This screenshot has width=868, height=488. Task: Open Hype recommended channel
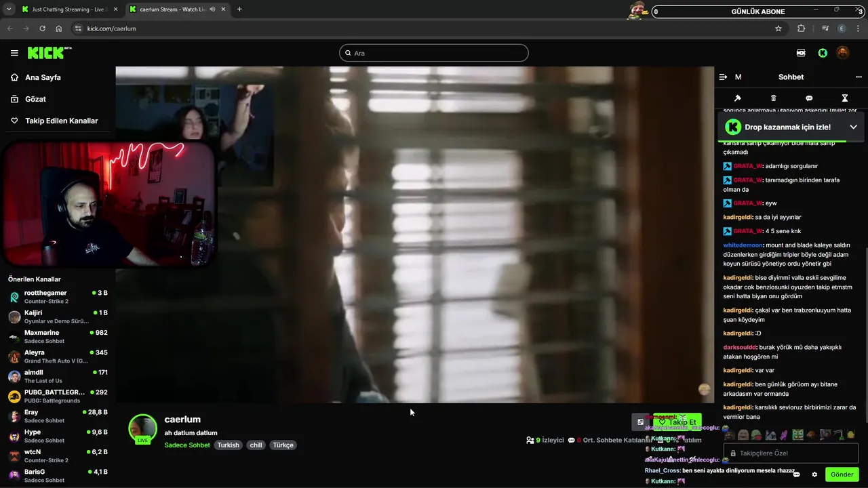[58, 436]
